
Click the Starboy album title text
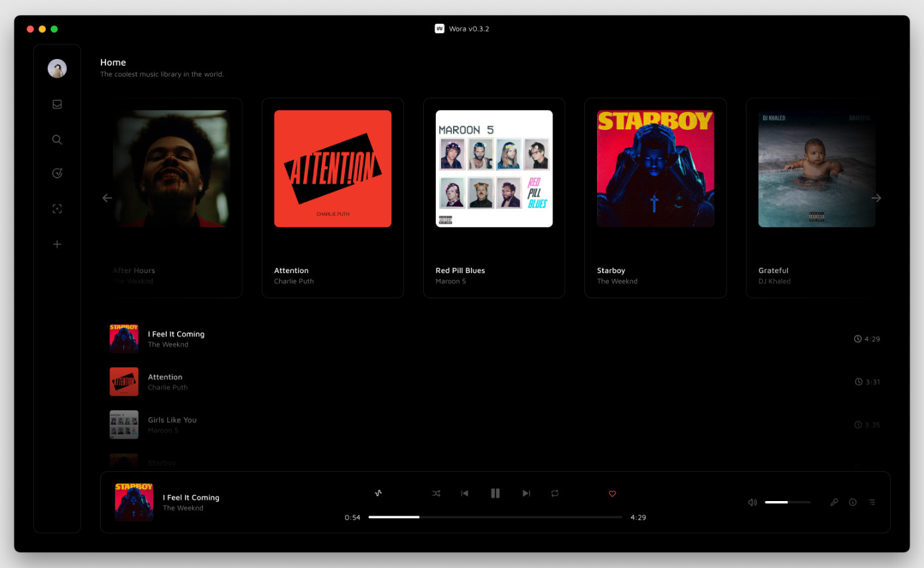point(611,270)
